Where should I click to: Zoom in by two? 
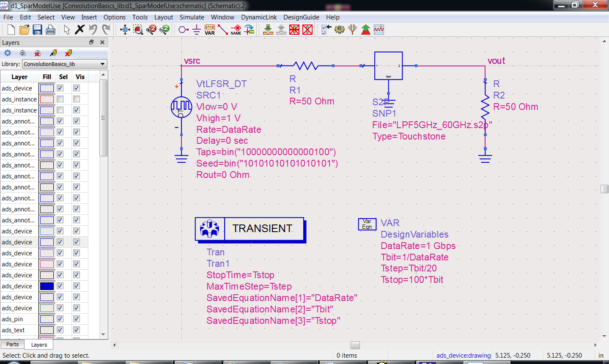[x=151, y=30]
